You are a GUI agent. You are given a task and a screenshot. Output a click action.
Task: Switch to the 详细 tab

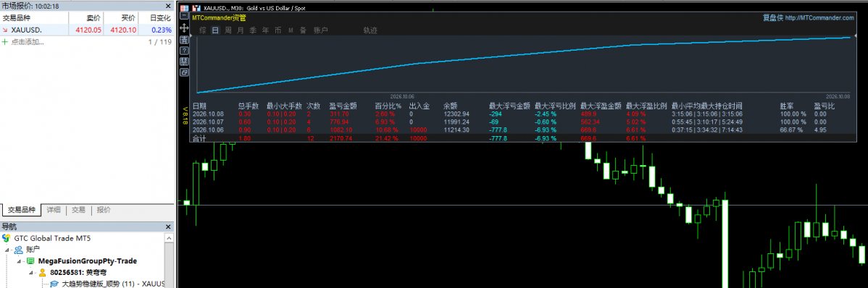pos(53,210)
